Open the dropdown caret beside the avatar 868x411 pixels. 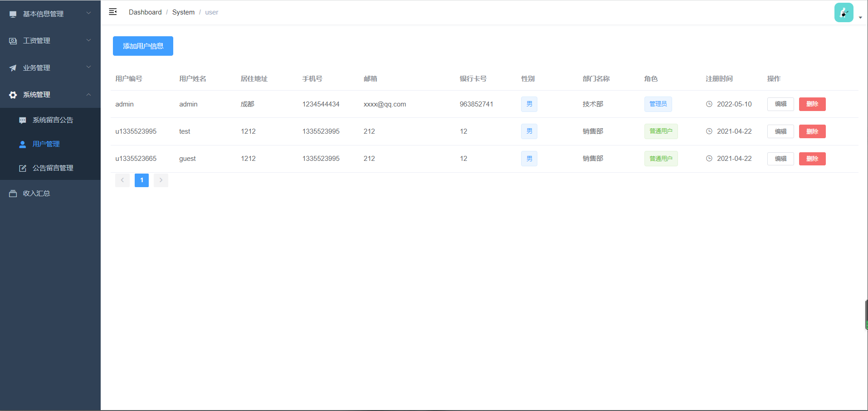(860, 18)
